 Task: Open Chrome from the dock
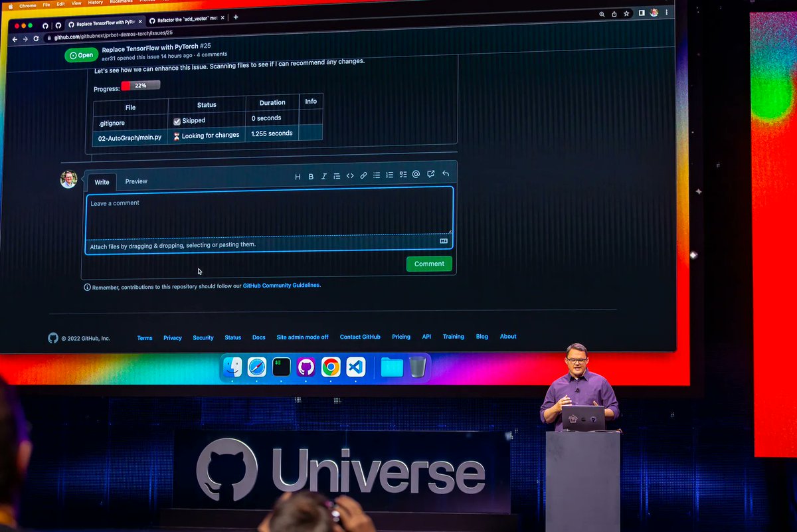point(331,367)
